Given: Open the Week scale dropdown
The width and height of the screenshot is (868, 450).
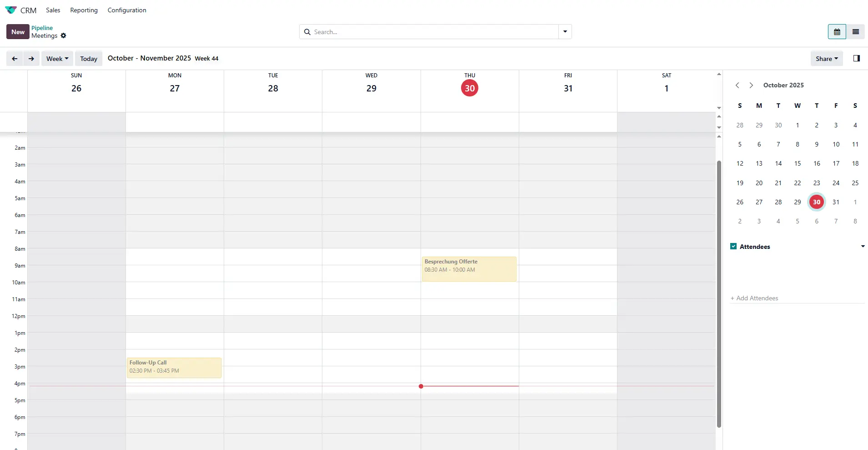Looking at the screenshot, I should coord(57,59).
